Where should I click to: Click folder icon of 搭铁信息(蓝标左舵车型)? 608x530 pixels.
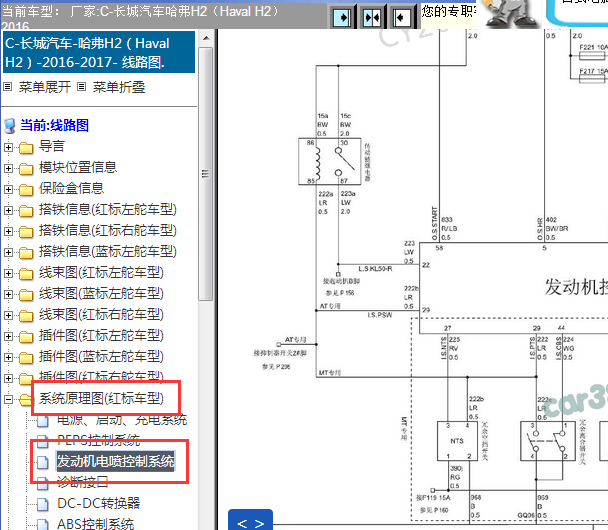coord(26,253)
